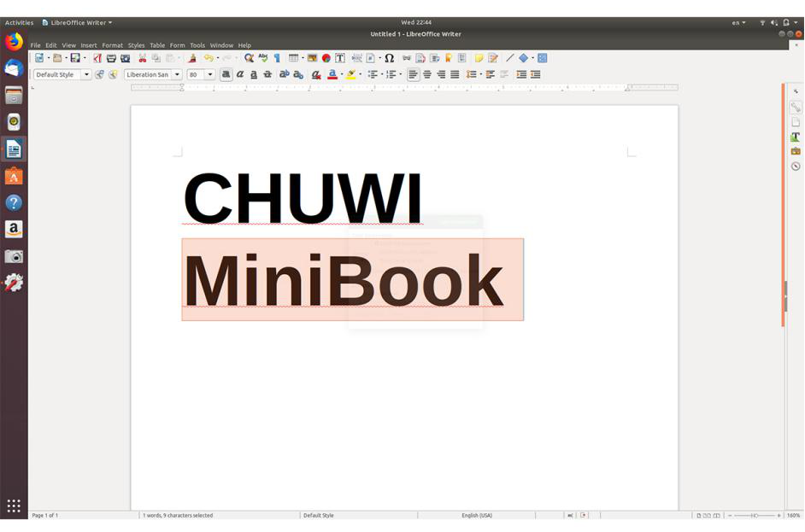
Task: Insert a chart
Action: (x=326, y=58)
